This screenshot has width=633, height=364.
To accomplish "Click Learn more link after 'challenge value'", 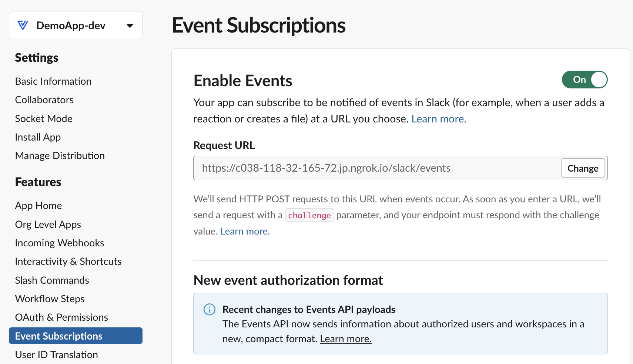I will coord(245,231).
